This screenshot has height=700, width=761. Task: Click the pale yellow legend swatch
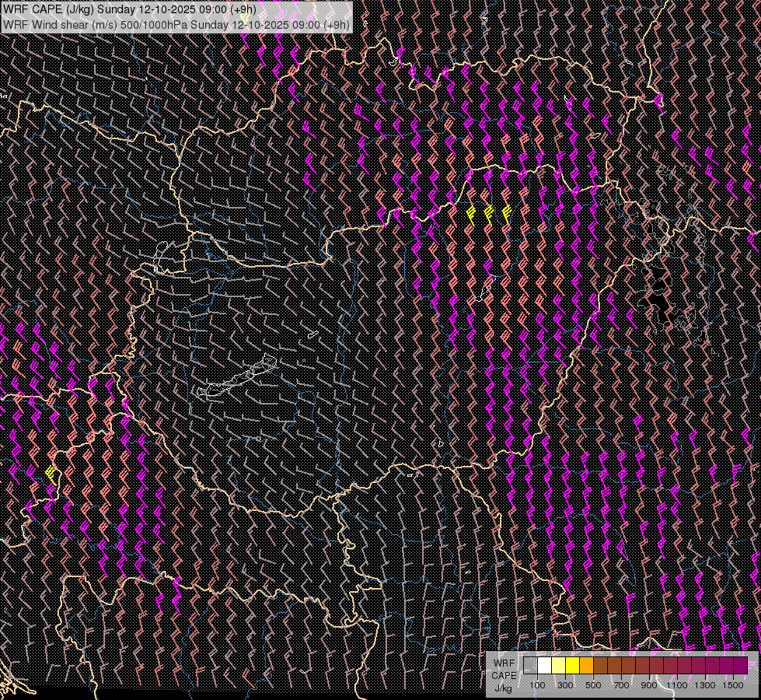point(558,665)
